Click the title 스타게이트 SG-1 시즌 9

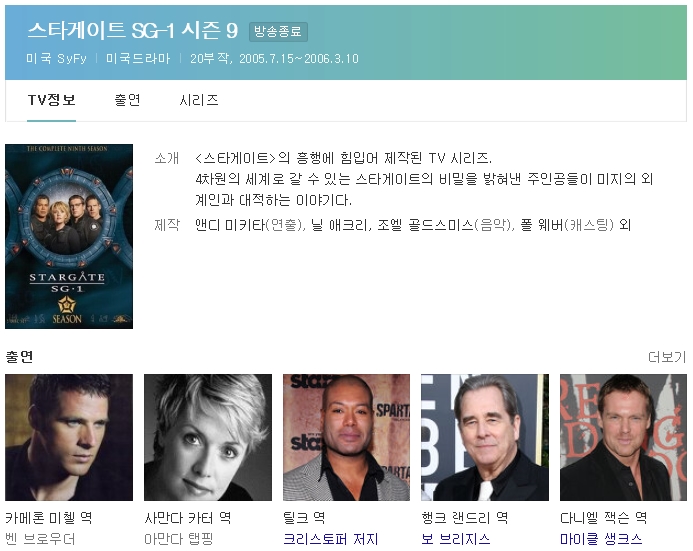[x=133, y=31]
